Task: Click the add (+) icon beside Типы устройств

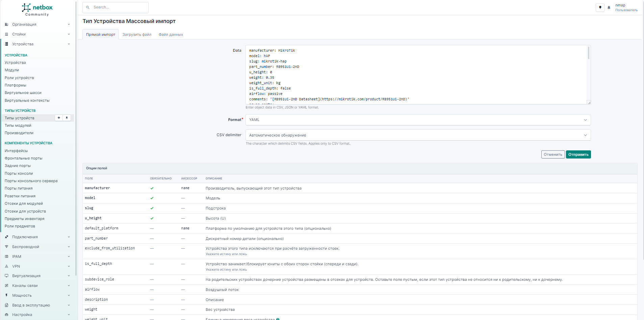Action: pyautogui.click(x=59, y=118)
